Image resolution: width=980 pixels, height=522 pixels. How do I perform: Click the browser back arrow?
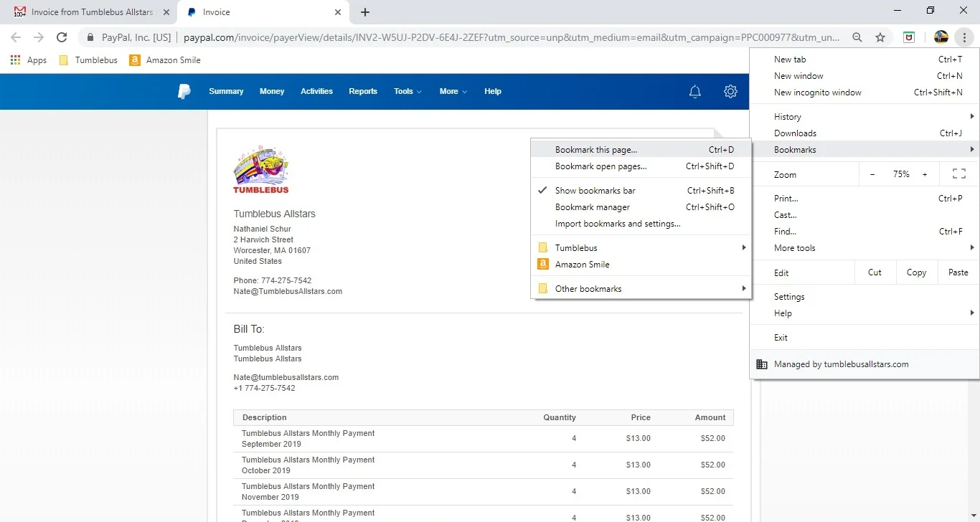click(x=16, y=37)
